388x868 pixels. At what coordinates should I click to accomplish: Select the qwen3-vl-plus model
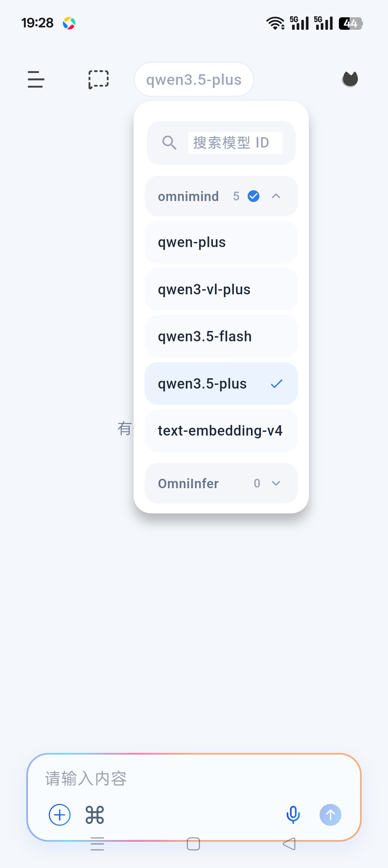[x=221, y=289]
